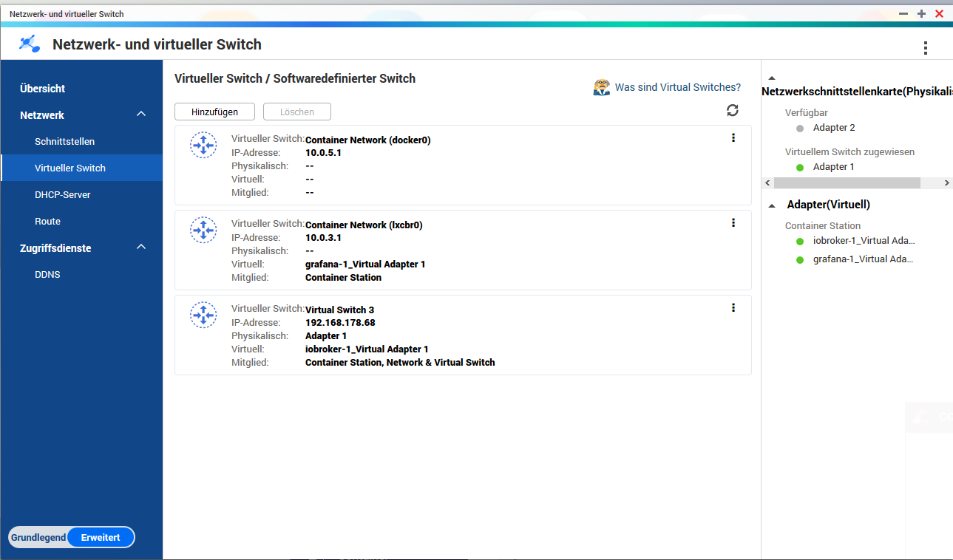This screenshot has width=953, height=560.
Task: Click the refresh icon above switch list
Action: coord(732,110)
